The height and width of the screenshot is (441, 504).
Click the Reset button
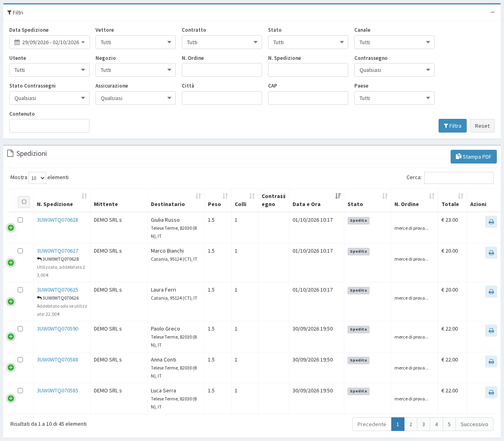point(482,126)
